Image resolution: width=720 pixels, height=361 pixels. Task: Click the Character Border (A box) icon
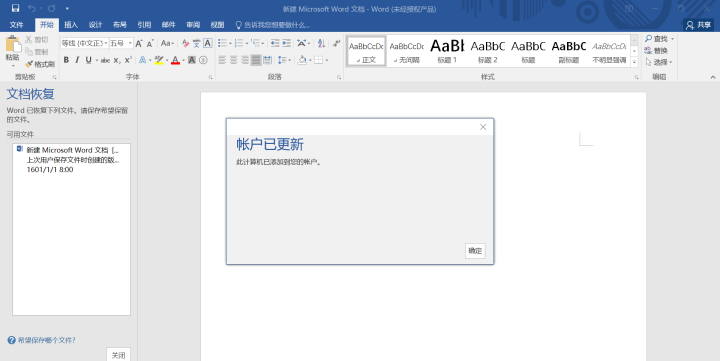click(x=208, y=43)
